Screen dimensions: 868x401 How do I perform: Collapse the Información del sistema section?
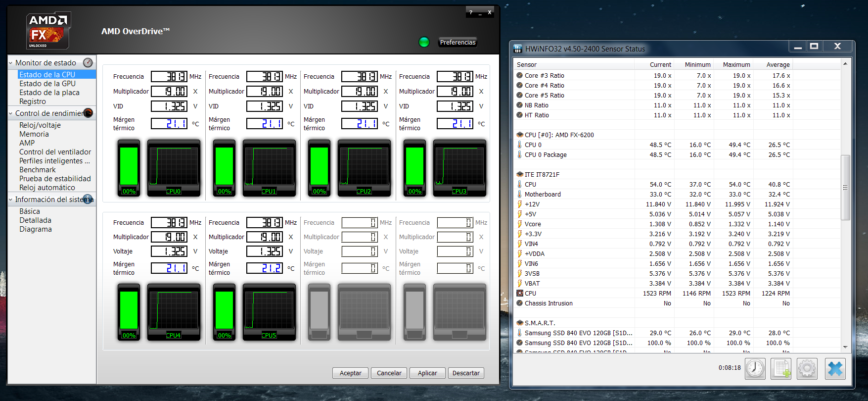(11, 200)
